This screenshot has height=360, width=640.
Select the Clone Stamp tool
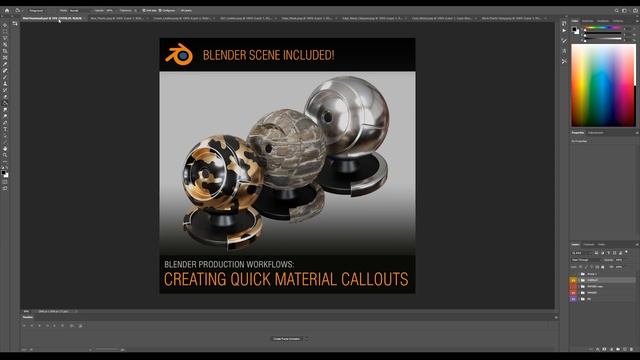point(5,84)
